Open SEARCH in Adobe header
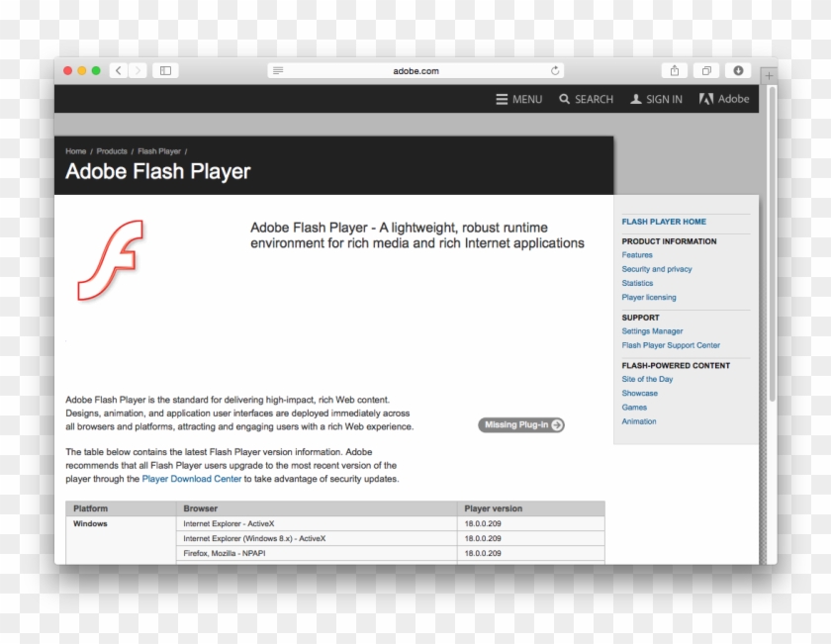Viewport: 831px width, 644px height. pyautogui.click(x=586, y=99)
